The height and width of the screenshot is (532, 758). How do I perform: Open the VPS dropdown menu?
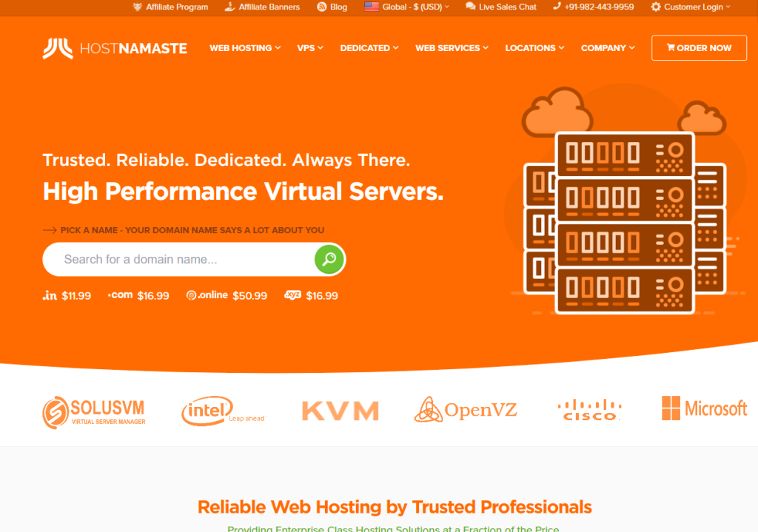tap(310, 48)
